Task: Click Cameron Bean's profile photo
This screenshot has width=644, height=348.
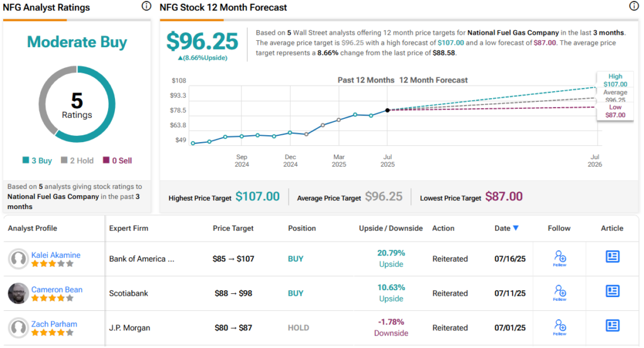Action: tap(18, 293)
